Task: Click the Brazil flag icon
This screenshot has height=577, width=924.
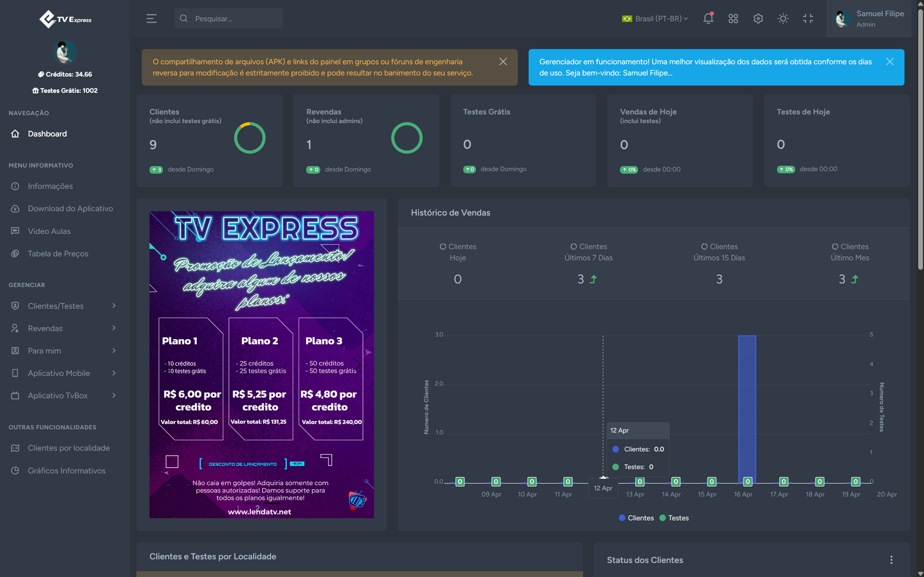Action: [627, 18]
